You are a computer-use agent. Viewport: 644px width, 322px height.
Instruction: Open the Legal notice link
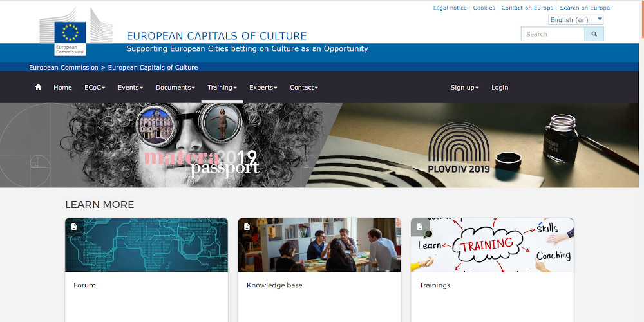[450, 8]
